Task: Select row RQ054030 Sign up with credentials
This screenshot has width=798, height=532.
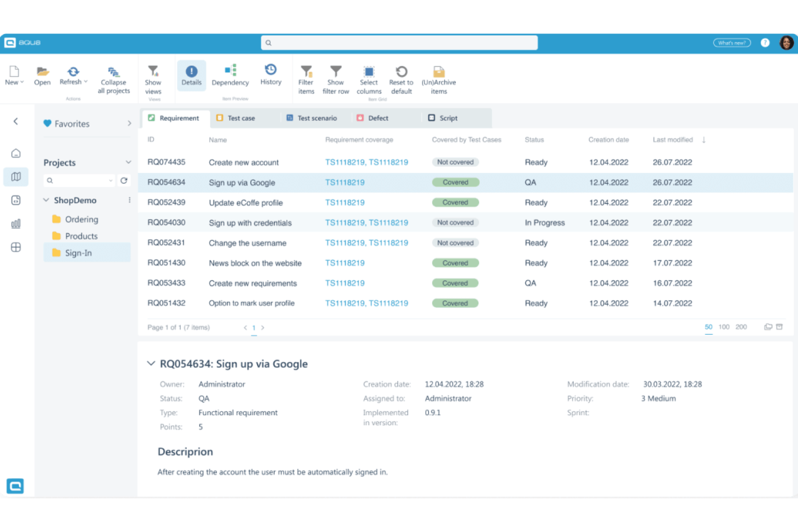Action: 465,223
